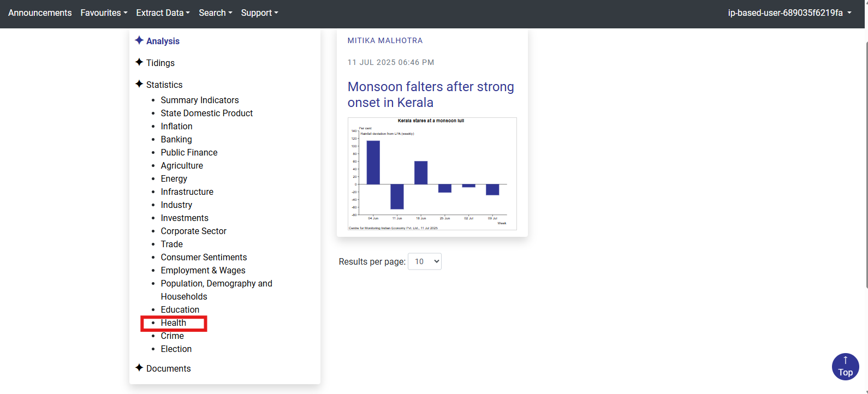Viewport: 868px width, 394px height.
Task: Open Consumer Sentiments statistics
Action: click(204, 257)
